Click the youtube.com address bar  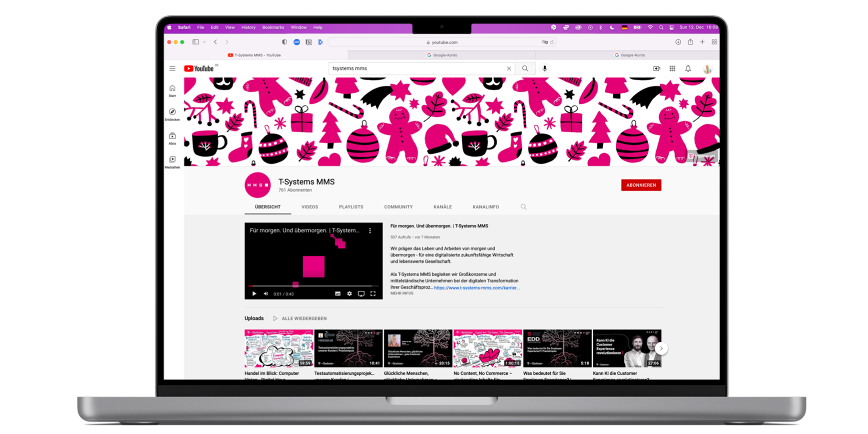442,42
